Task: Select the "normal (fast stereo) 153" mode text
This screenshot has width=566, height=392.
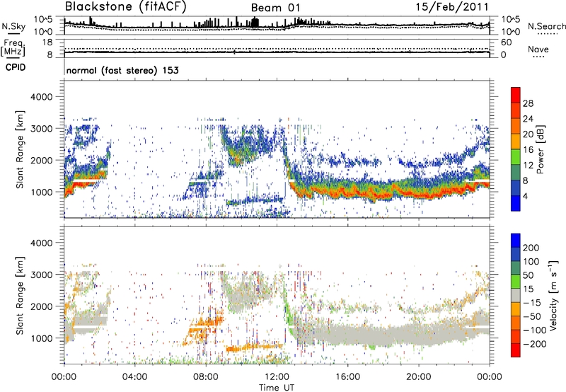Action: (x=122, y=70)
